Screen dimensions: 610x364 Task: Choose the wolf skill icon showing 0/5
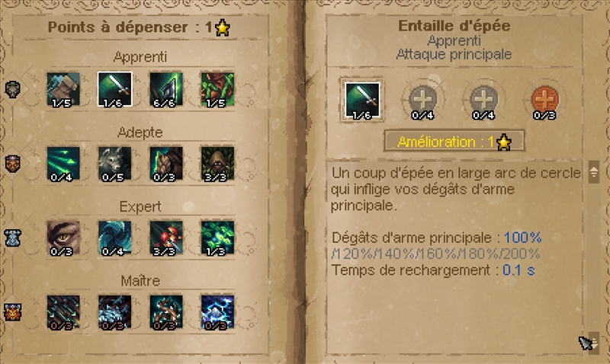pos(115,164)
